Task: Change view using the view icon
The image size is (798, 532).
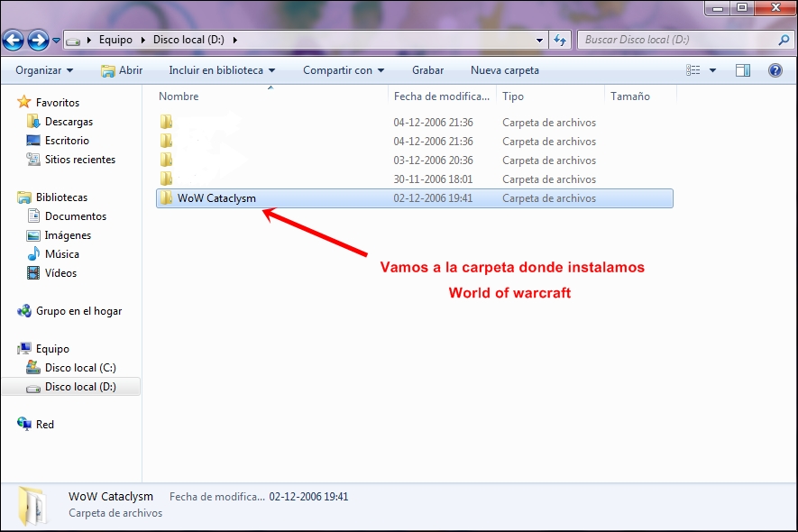Action: [x=693, y=70]
